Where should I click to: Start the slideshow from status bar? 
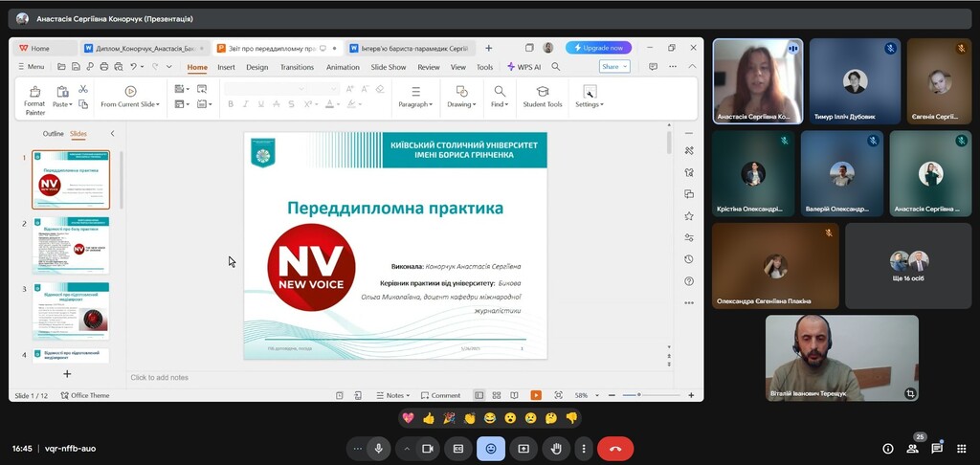click(x=536, y=395)
